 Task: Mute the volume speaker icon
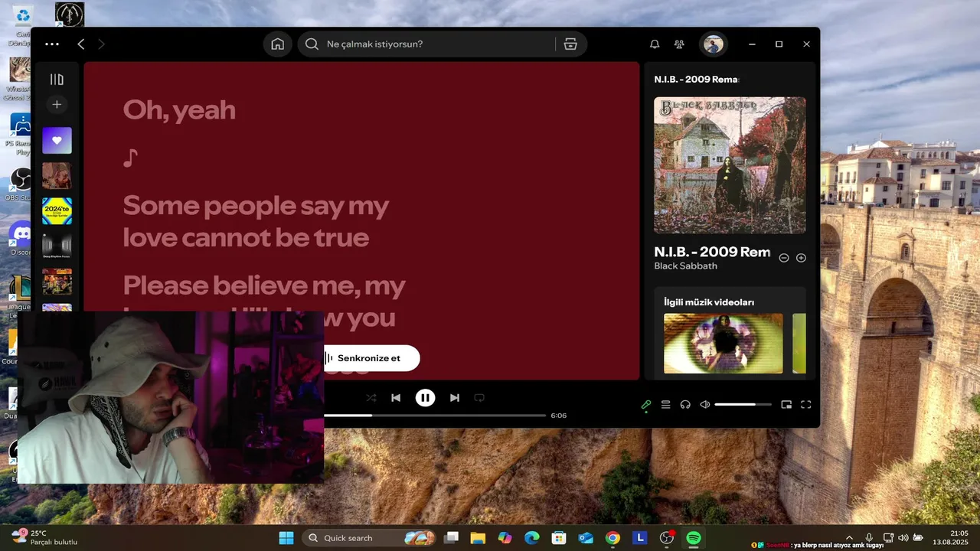(x=705, y=404)
